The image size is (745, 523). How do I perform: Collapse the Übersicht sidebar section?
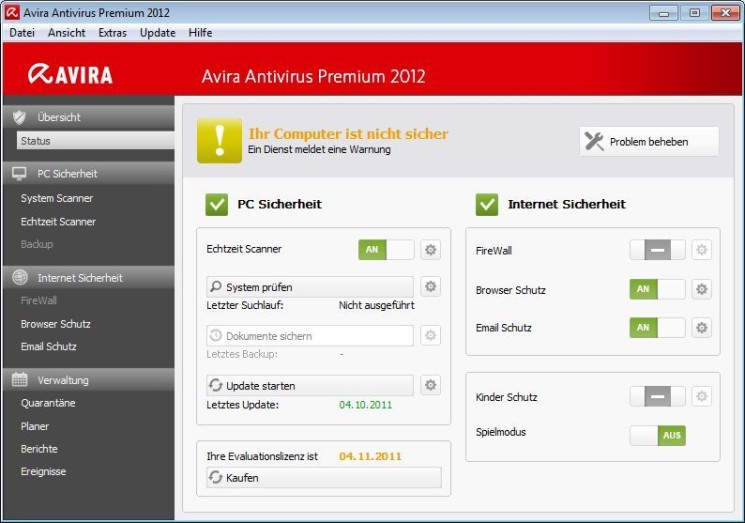pyautogui.click(x=88, y=117)
